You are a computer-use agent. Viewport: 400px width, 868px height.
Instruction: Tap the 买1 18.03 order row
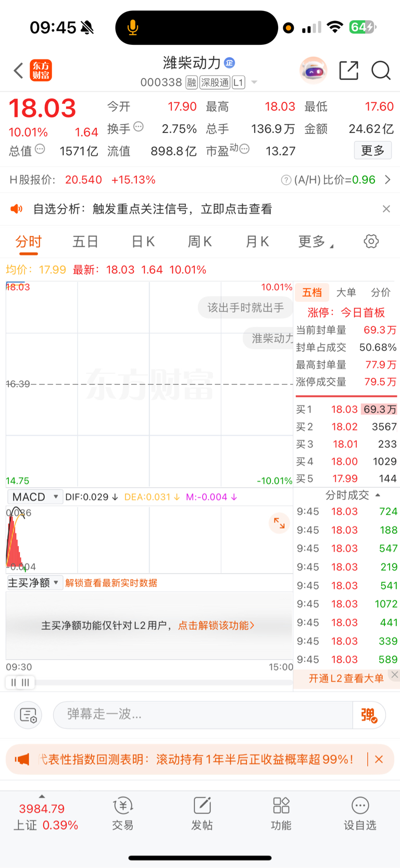[x=346, y=409]
